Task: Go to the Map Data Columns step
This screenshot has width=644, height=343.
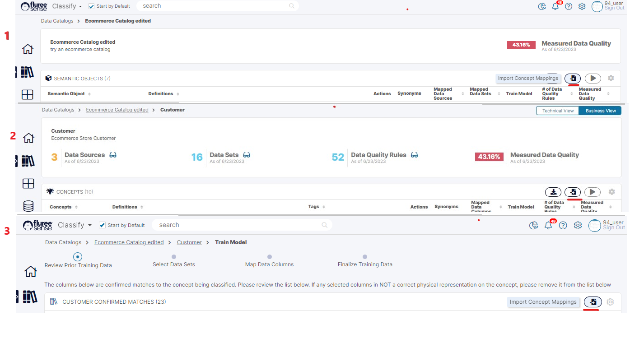Action: tap(269, 257)
